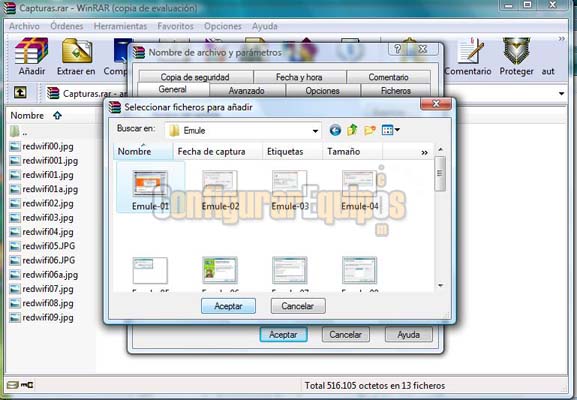Screen dimensions: 577x400
Task: Switch to Copia de seguridad tab
Action: pos(196,77)
